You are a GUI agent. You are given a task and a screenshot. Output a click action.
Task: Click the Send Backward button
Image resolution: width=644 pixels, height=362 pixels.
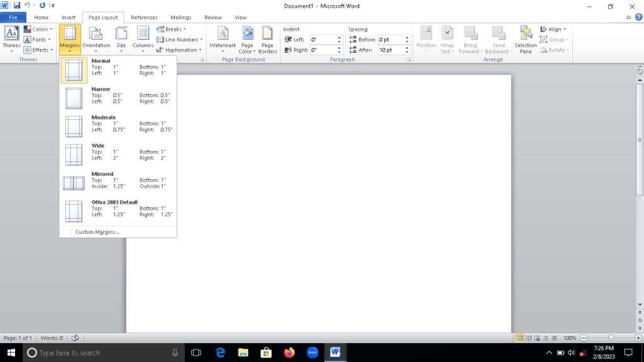point(498,39)
